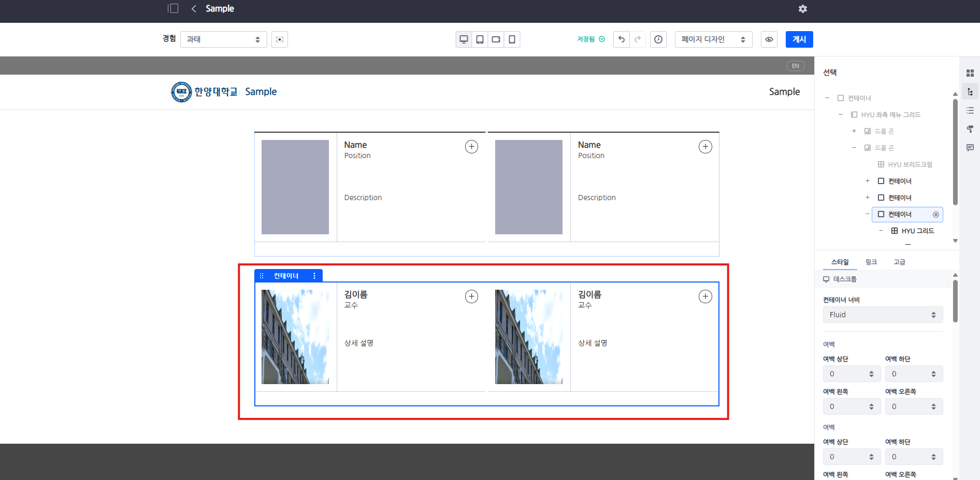
Task: Open the comments panel icon
Action: 970,148
